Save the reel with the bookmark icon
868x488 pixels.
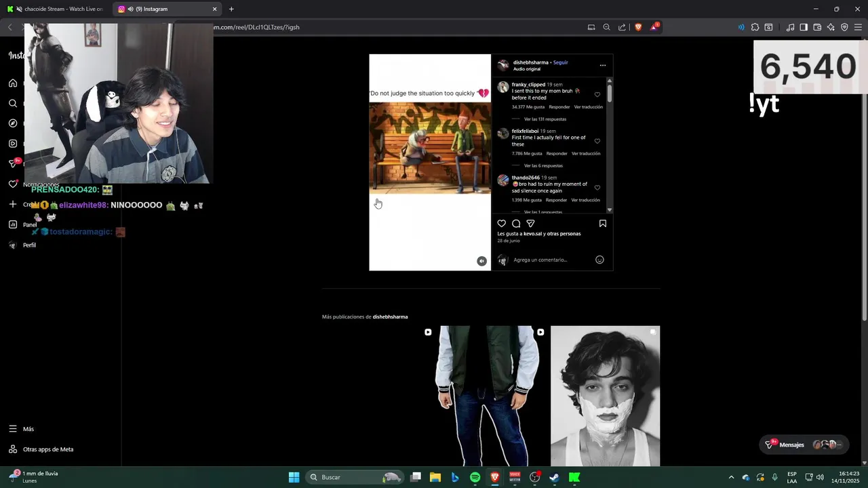pyautogui.click(x=602, y=224)
